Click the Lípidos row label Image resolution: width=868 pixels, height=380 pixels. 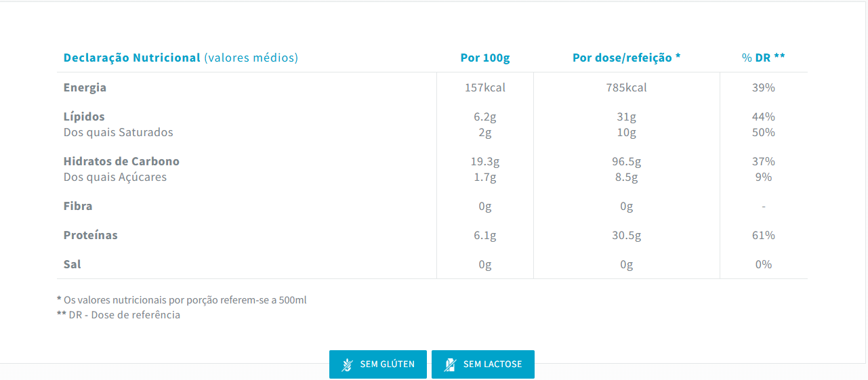pyautogui.click(x=84, y=117)
